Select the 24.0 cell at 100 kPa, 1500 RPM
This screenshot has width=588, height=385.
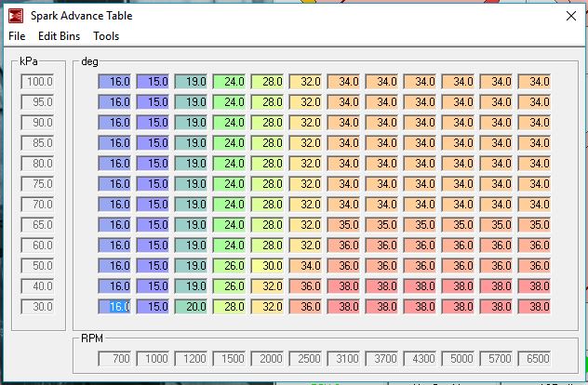[229, 81]
